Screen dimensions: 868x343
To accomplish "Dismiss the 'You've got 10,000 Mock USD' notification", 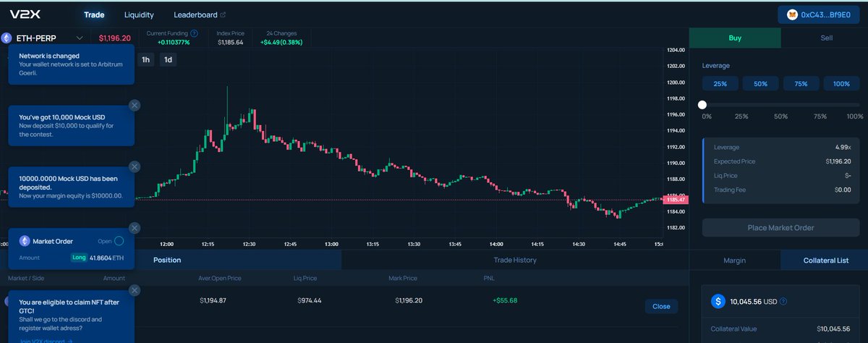I will pos(135,106).
